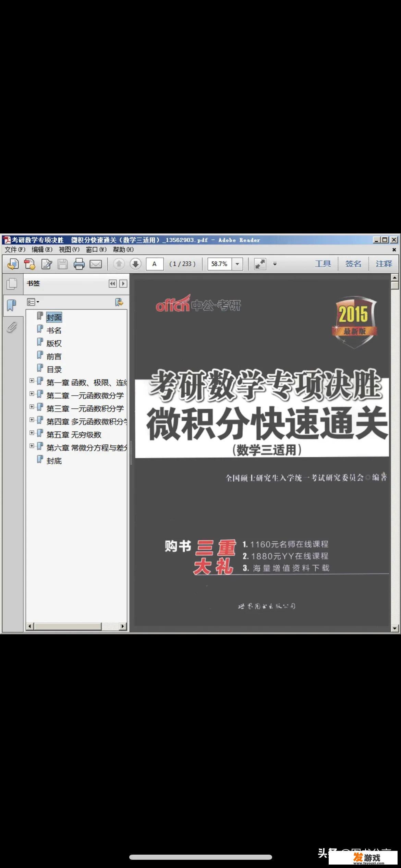The width and height of the screenshot is (401, 868).
Task: Expand the 第四章 多元函数微积分学 node
Action: 32,420
